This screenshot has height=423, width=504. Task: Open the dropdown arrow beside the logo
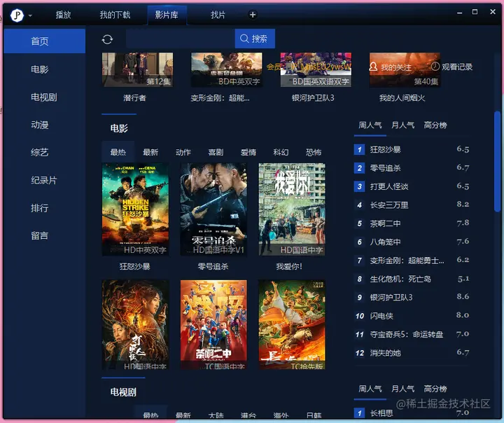30,15
